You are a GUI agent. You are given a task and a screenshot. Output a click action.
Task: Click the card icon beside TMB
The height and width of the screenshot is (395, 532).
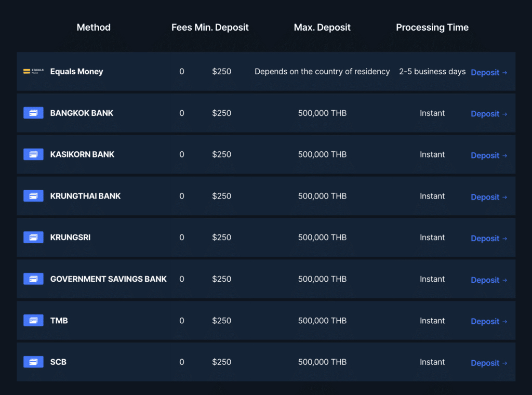point(33,320)
